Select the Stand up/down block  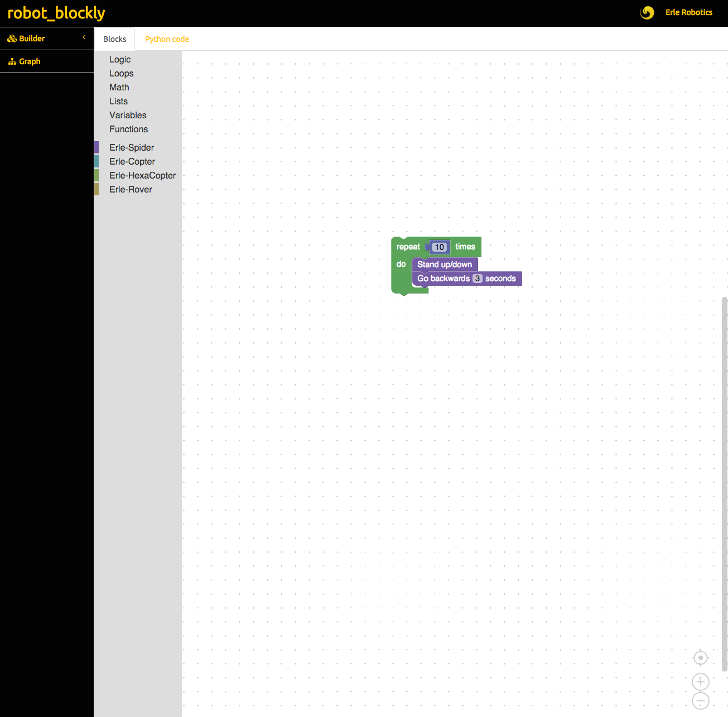tap(445, 264)
